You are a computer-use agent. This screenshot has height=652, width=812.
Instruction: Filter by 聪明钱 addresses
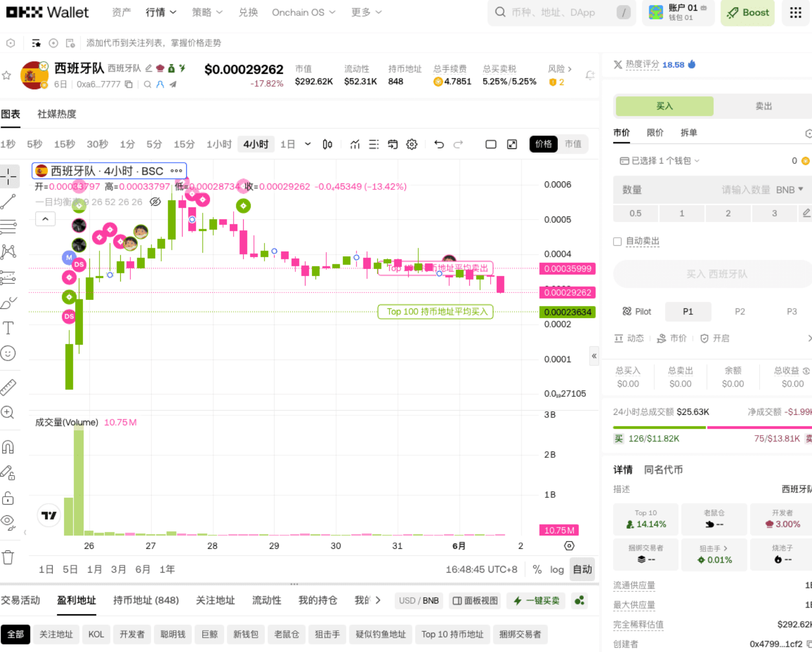coord(172,634)
